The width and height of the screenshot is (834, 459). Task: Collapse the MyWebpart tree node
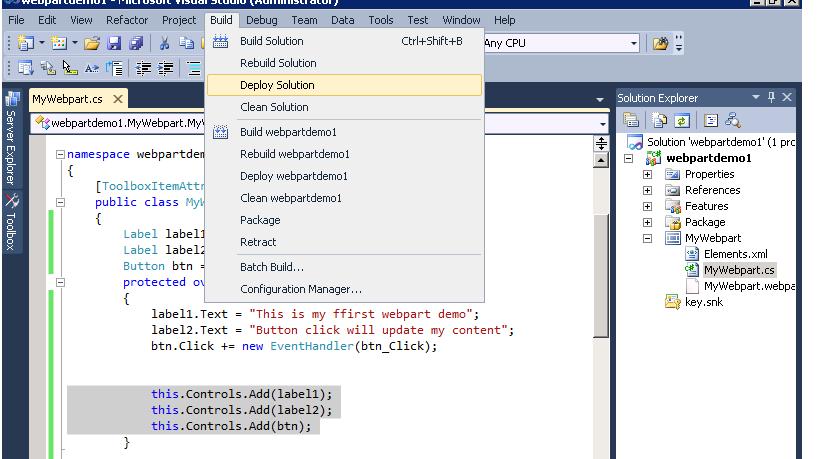click(647, 238)
